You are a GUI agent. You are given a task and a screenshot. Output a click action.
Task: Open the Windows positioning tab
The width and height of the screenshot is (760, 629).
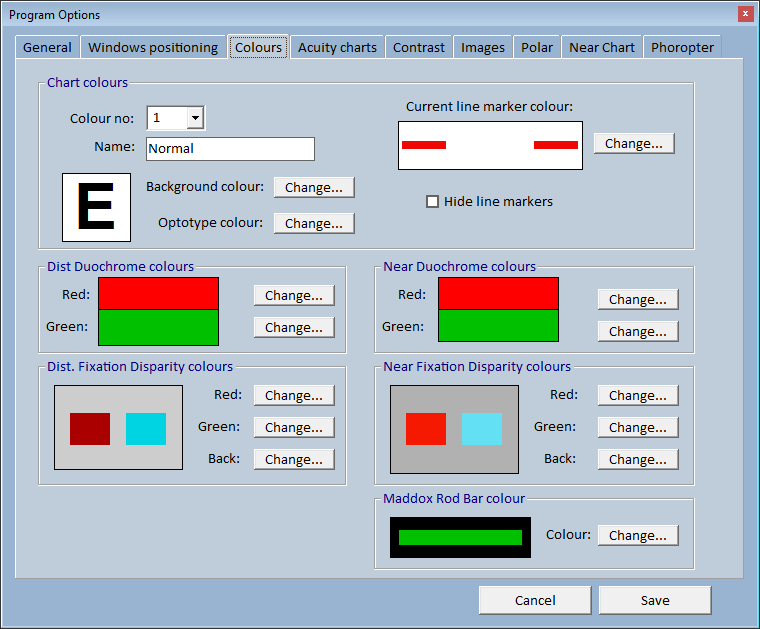[x=153, y=47]
